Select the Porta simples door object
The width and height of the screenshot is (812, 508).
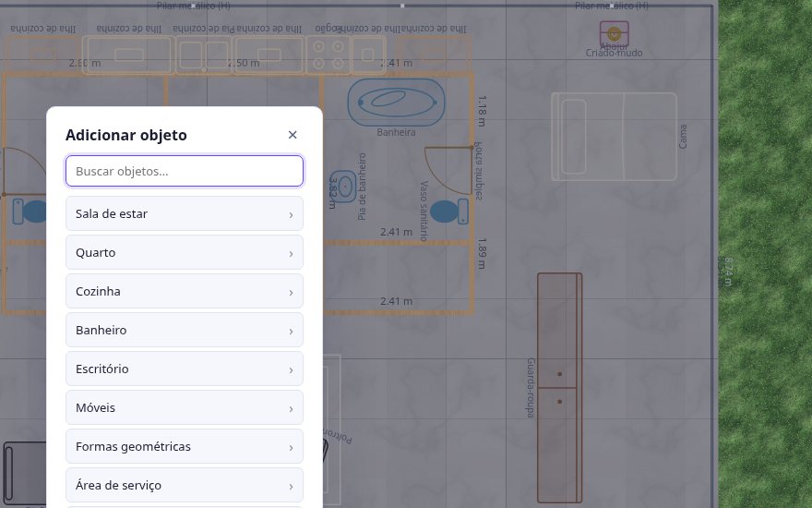(x=448, y=171)
